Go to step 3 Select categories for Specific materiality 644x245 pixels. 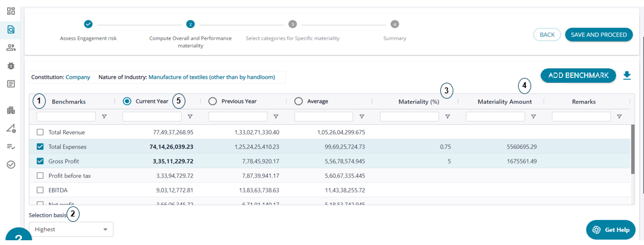[292, 24]
